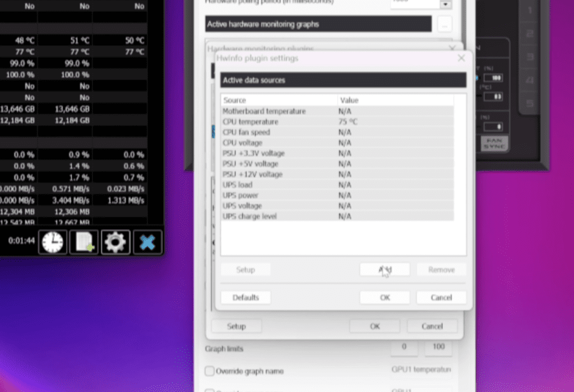Enable the Override graph name checkbox
574x392 pixels.
click(209, 371)
